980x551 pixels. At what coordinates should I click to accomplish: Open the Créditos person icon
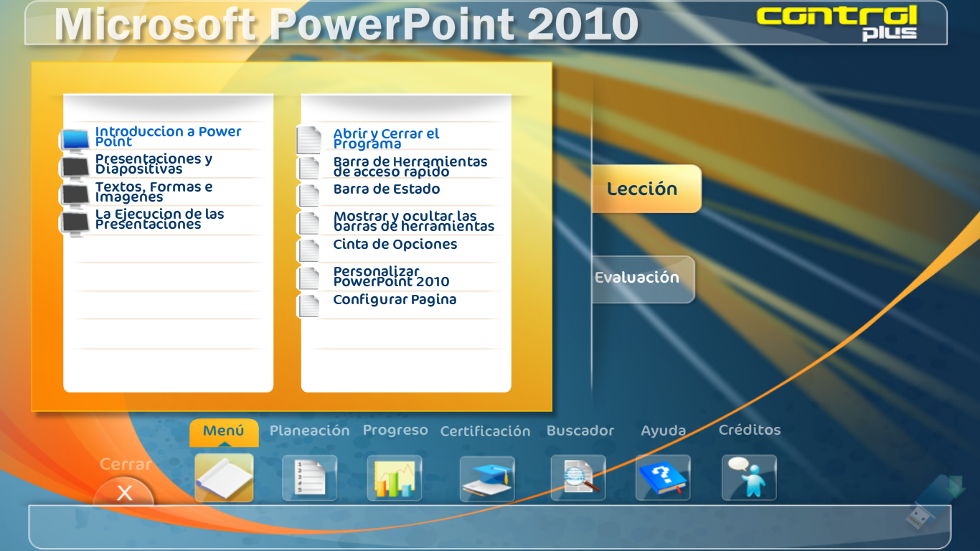tap(749, 478)
